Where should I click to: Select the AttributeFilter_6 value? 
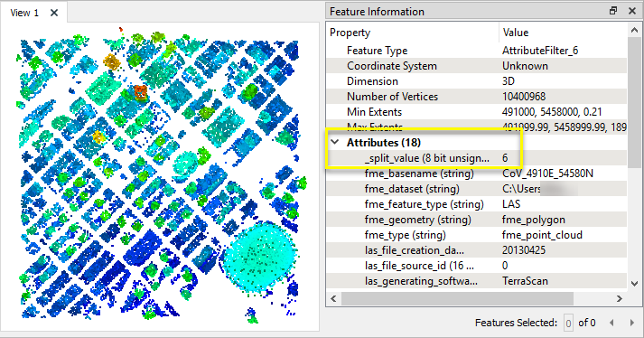(x=540, y=51)
